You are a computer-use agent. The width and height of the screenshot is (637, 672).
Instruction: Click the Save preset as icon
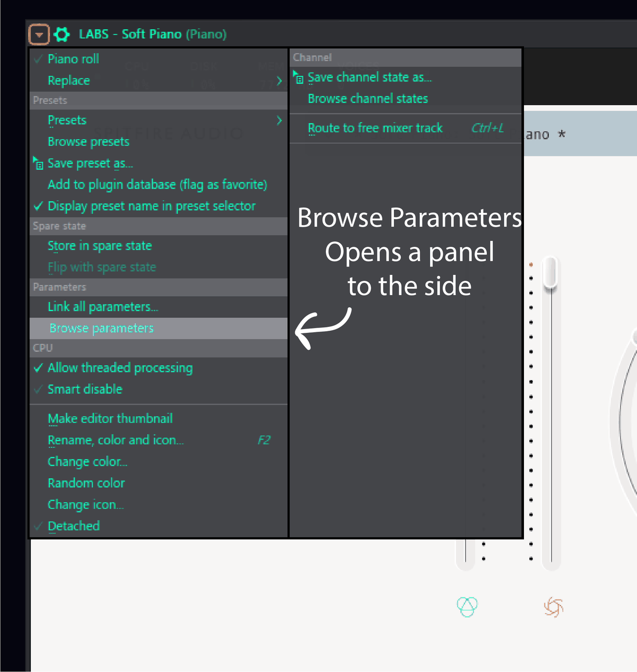click(38, 163)
